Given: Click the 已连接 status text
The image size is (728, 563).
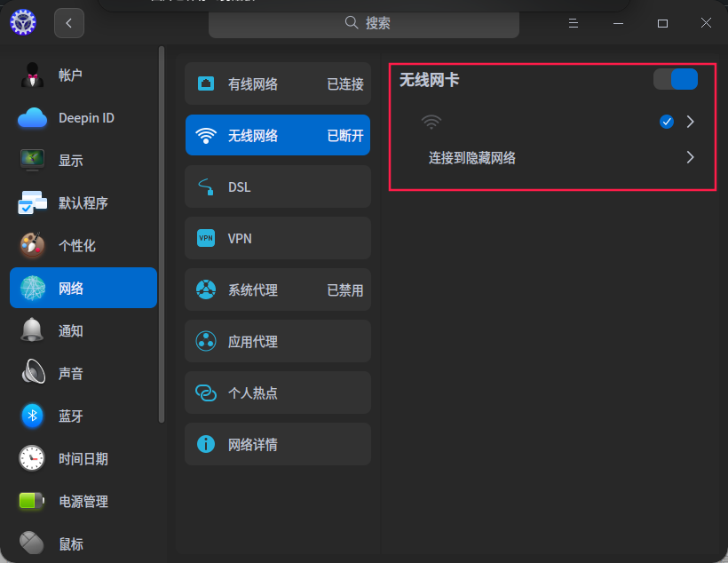Looking at the screenshot, I should [345, 84].
